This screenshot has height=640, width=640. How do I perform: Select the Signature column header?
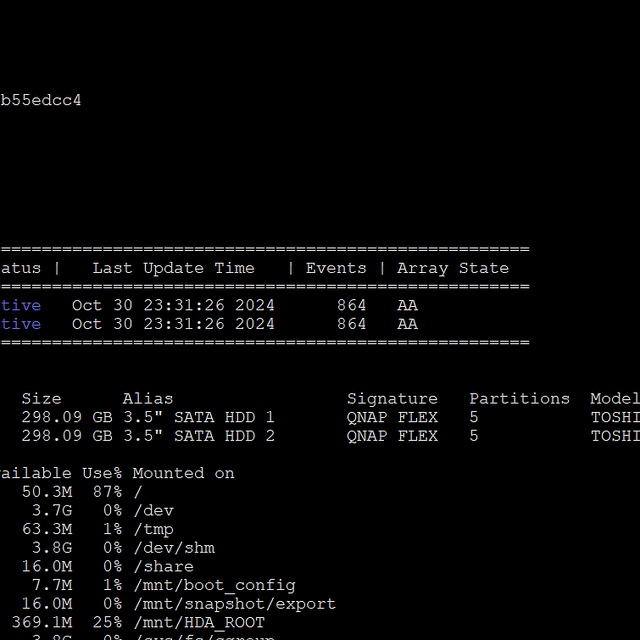[x=392, y=399]
